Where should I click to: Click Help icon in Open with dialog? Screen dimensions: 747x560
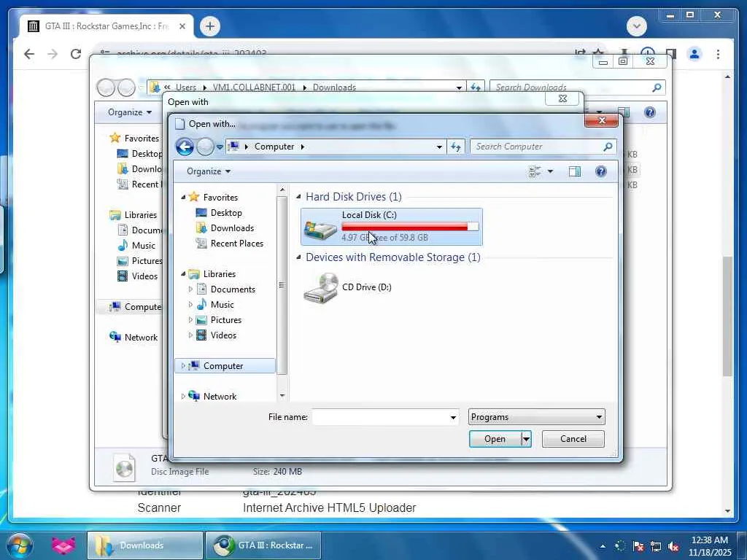pyautogui.click(x=601, y=171)
